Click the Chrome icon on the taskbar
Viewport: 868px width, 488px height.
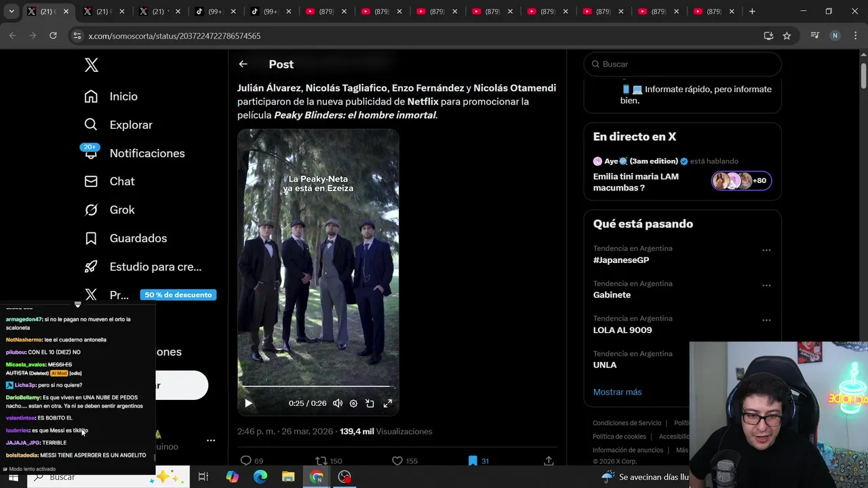317,477
